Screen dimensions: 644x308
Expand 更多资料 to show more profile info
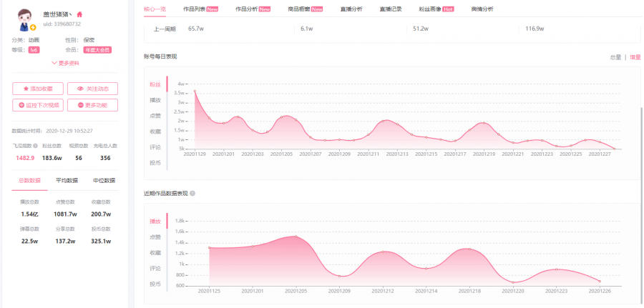pos(64,63)
